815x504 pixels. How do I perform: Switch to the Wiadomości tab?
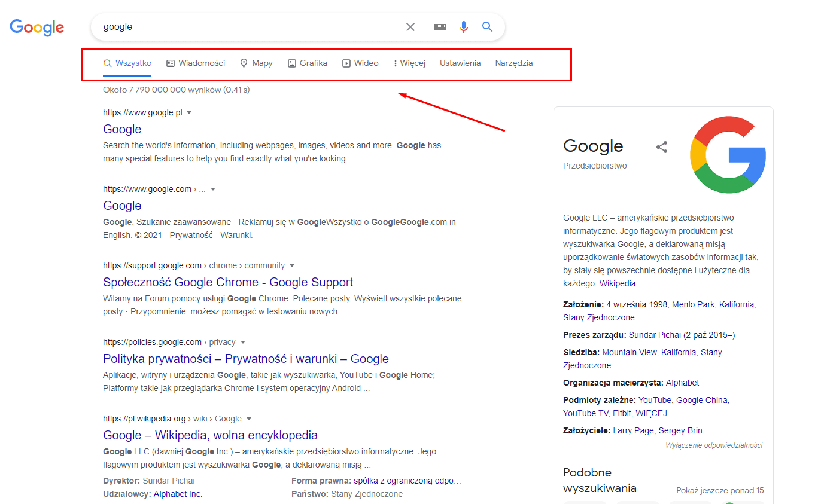196,63
